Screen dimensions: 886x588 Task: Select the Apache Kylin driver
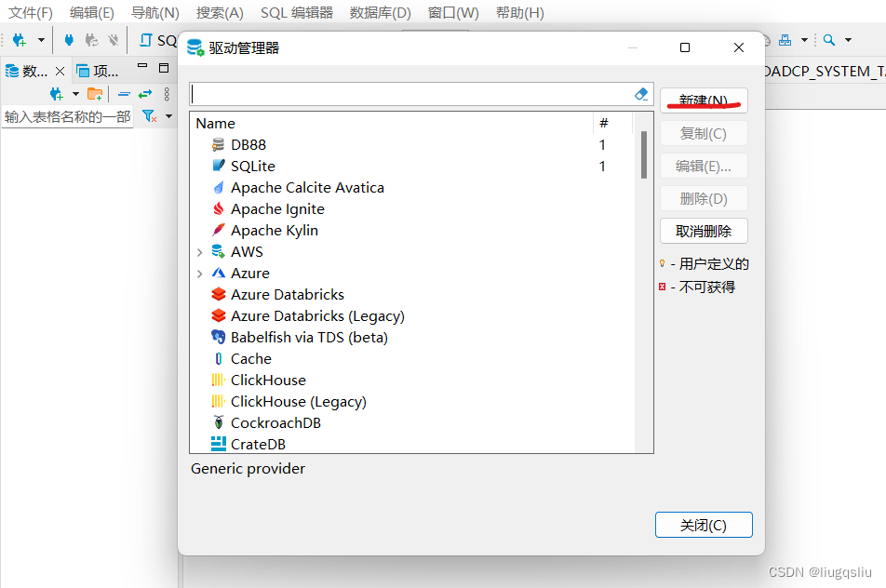(x=412, y=231)
